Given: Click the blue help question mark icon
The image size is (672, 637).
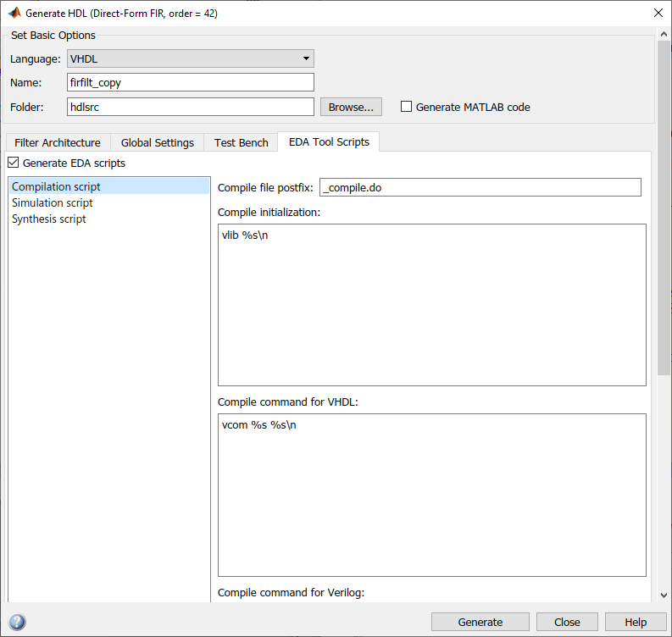Looking at the screenshot, I should click(17, 622).
